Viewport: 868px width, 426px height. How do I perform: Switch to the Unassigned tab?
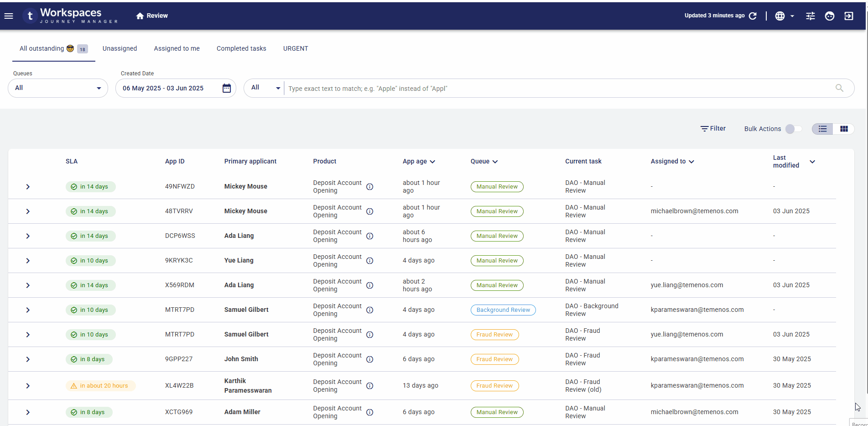point(120,48)
